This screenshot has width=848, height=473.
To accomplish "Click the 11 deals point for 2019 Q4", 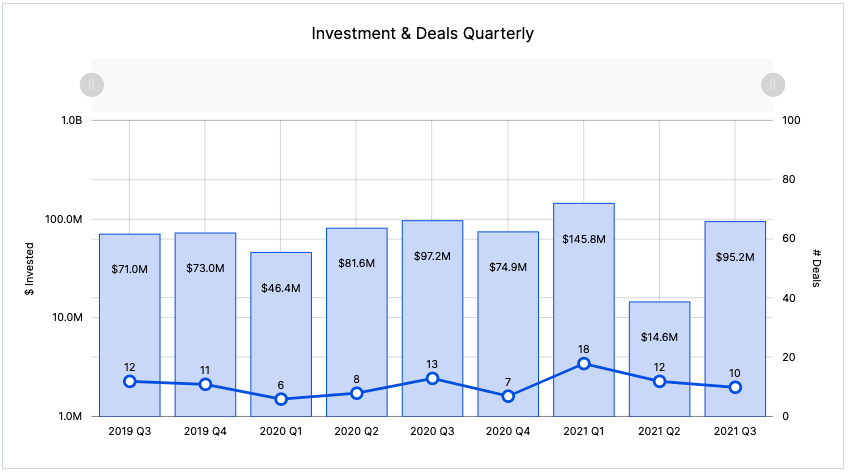I will (x=205, y=384).
